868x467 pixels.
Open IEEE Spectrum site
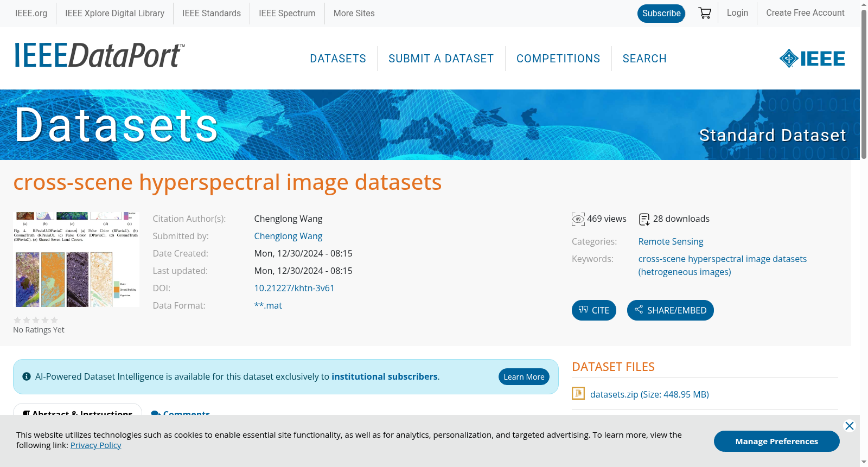[x=287, y=13]
